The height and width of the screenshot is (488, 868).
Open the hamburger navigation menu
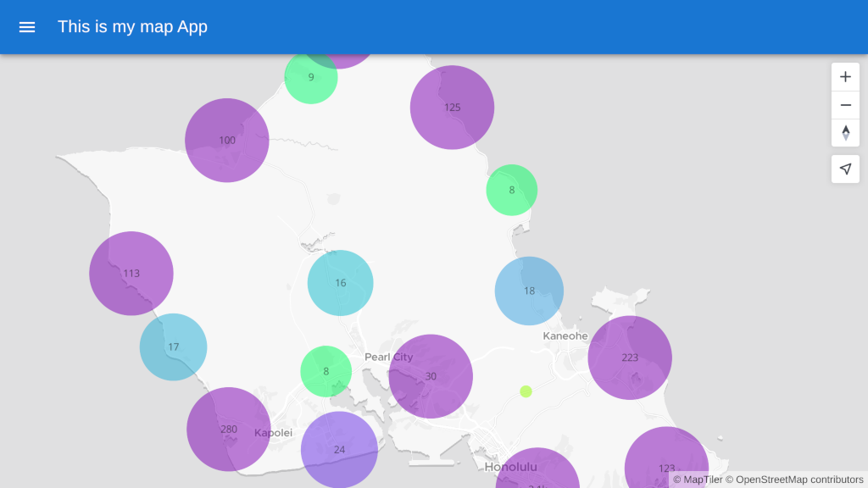pyautogui.click(x=27, y=27)
